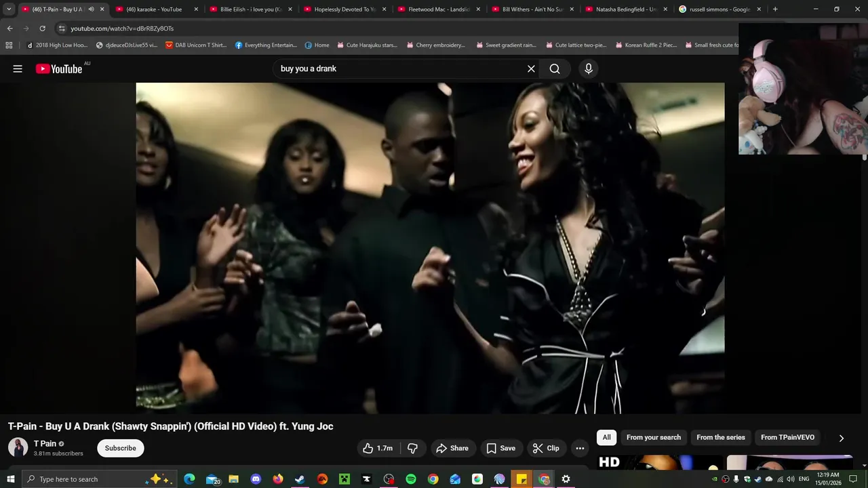868x488 pixels.
Task: Open the EA app from the taskbar
Action: (322, 479)
